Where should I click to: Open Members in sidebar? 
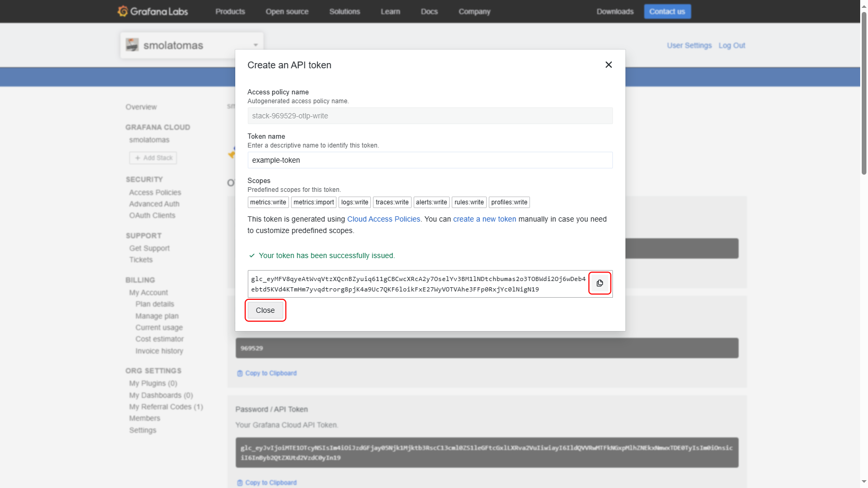click(144, 418)
